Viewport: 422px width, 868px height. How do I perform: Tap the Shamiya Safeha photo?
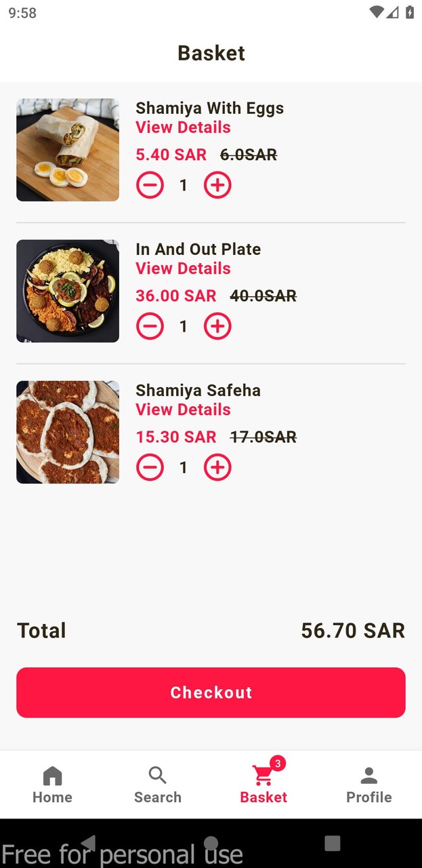click(67, 432)
